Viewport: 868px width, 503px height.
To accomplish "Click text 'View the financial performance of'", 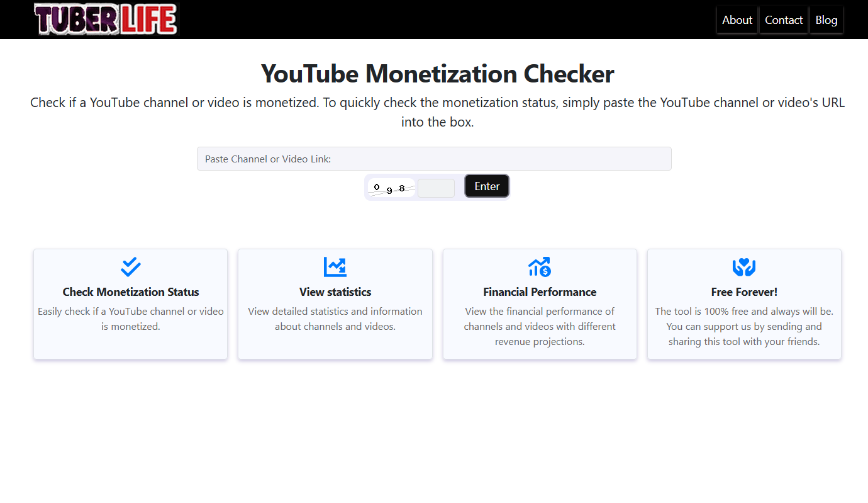I will pos(540,311).
